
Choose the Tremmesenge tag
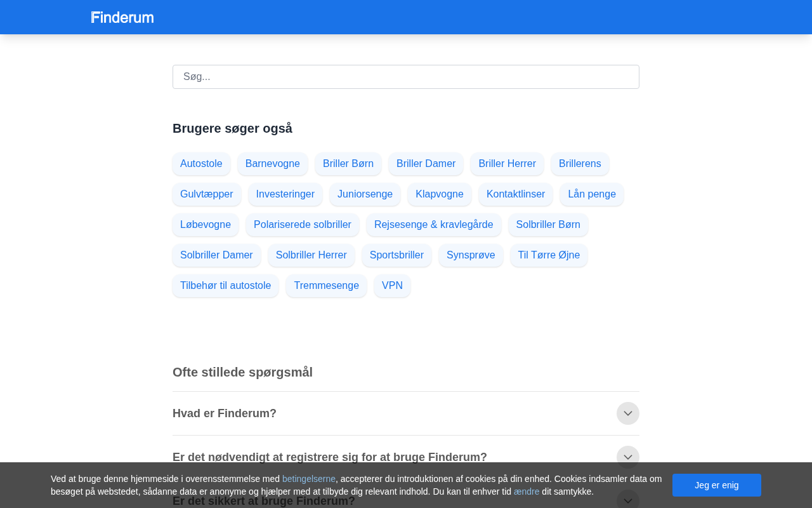point(326,286)
